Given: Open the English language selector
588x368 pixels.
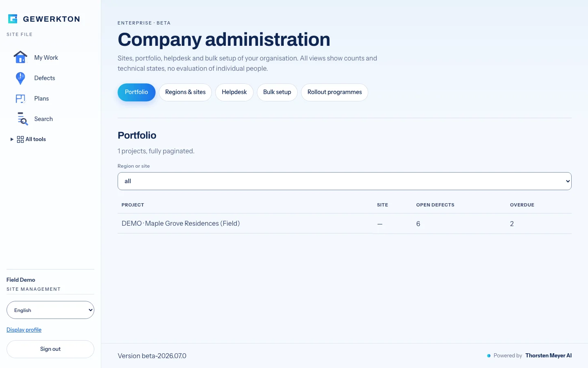Looking at the screenshot, I should click(x=50, y=310).
